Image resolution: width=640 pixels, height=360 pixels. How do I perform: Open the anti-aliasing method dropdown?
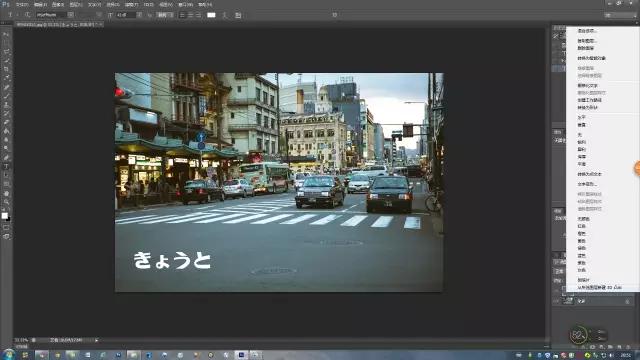pyautogui.click(x=165, y=15)
